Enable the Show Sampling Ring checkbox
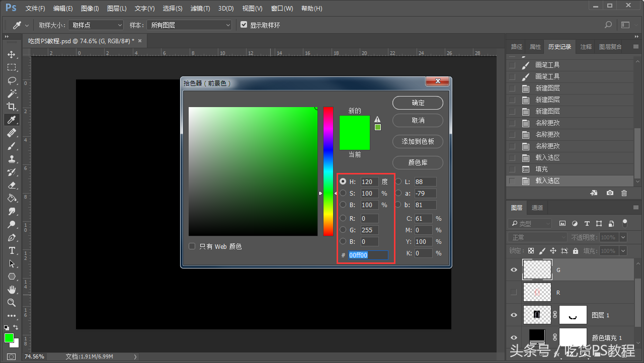This screenshot has height=363, width=644. click(x=244, y=25)
